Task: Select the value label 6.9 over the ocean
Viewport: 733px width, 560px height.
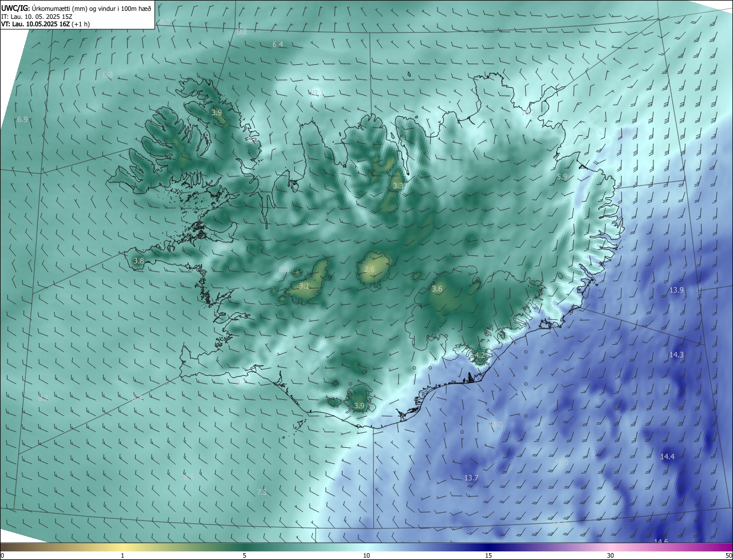Action: tap(22, 119)
